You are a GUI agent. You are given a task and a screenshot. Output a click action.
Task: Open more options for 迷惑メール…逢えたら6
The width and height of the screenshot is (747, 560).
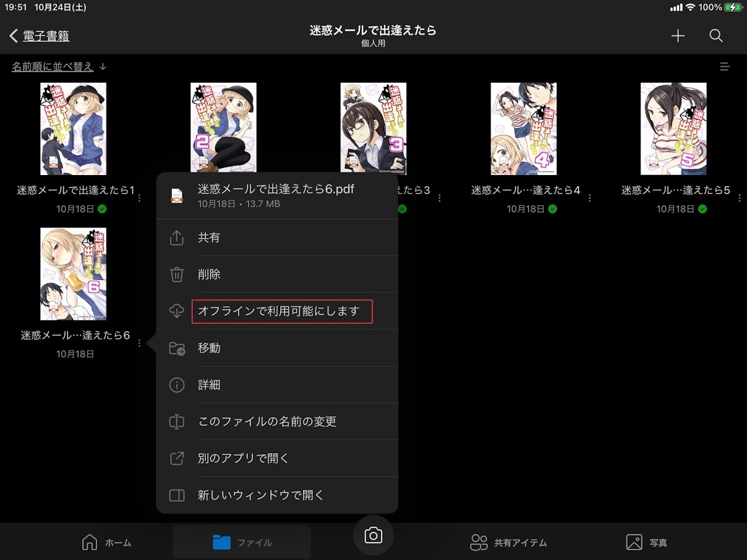tap(139, 343)
